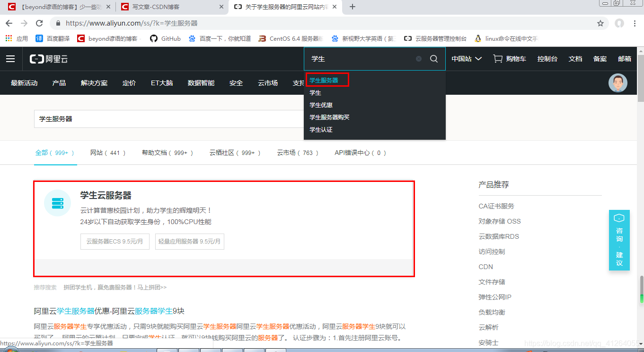
Task: Choose the 学生优惠 suggestion
Action: coord(321,105)
